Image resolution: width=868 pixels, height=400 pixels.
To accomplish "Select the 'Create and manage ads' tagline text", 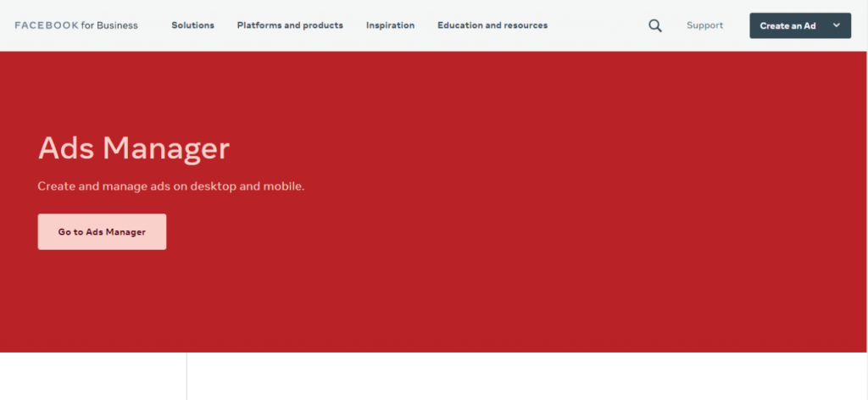I will 171,186.
